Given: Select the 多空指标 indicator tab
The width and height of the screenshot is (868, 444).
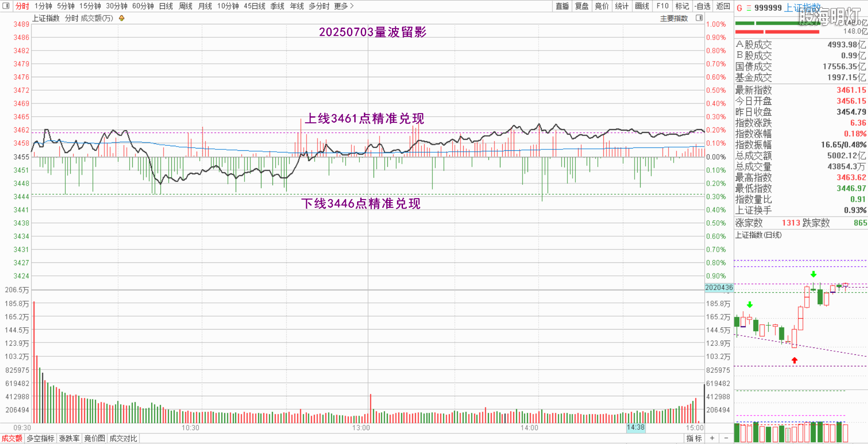Looking at the screenshot, I should tap(40, 438).
